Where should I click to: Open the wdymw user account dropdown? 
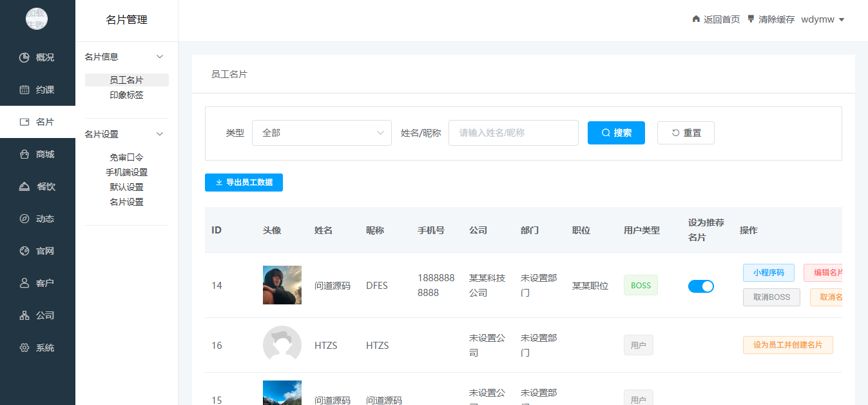[822, 19]
